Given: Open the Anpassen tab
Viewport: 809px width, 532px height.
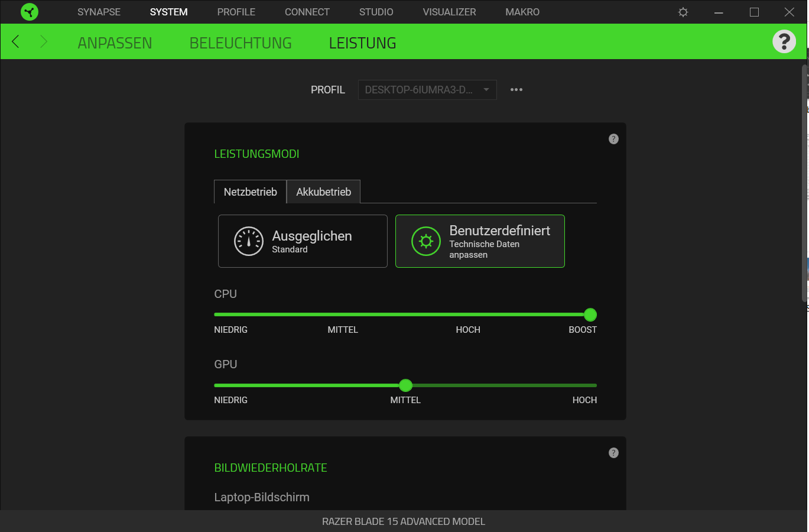Looking at the screenshot, I should (115, 43).
